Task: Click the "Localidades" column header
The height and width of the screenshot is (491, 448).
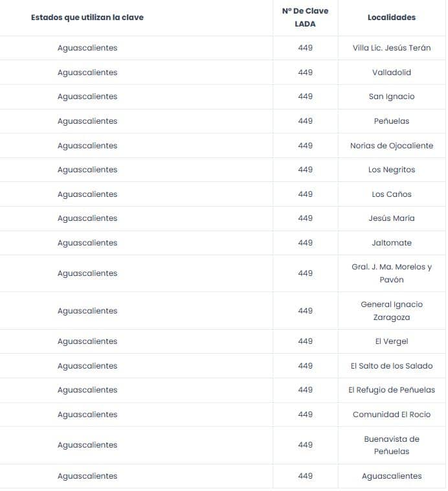Action: pyautogui.click(x=391, y=17)
